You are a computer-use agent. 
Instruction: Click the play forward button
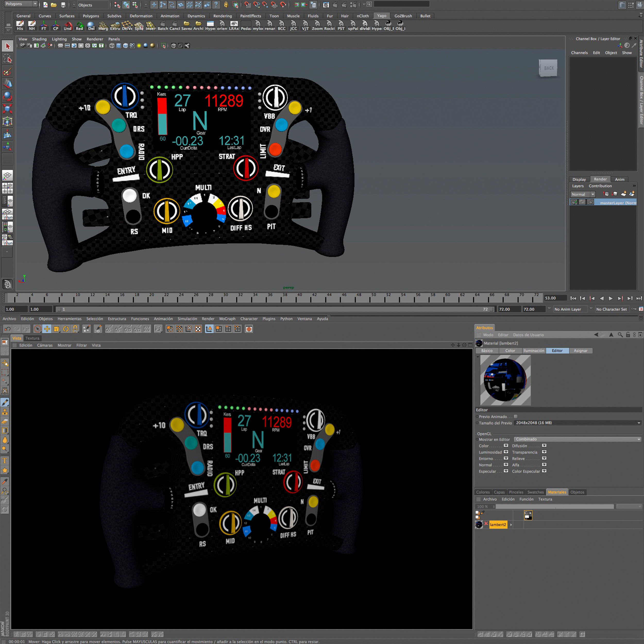point(611,298)
